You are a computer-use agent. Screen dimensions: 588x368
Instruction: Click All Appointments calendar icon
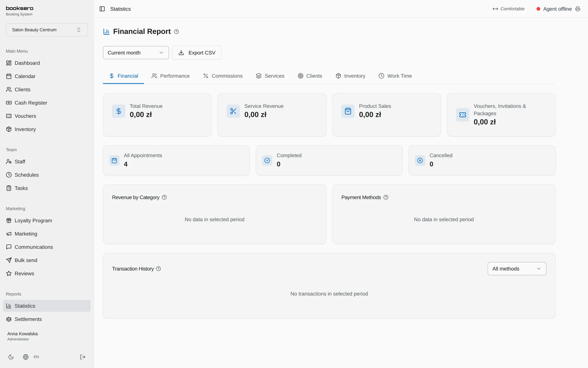point(114,160)
